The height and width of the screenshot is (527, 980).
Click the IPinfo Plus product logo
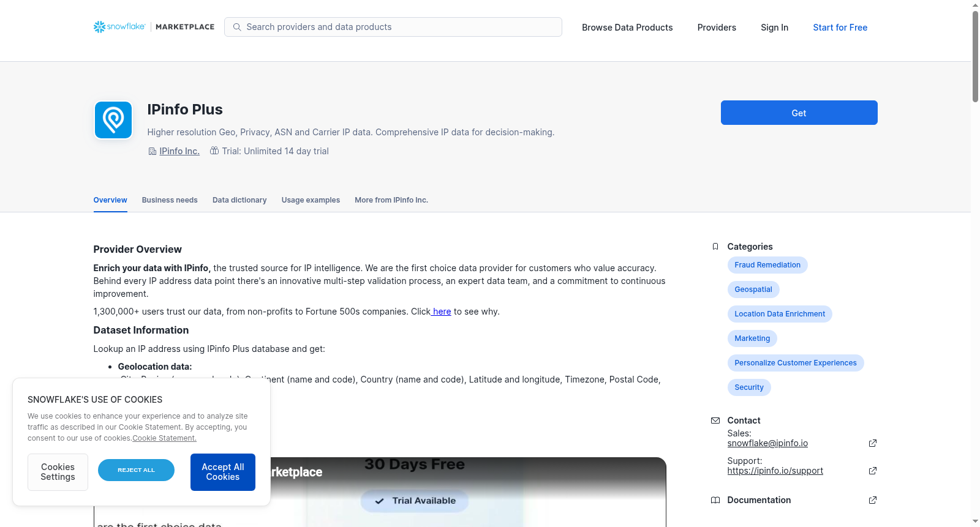click(113, 120)
